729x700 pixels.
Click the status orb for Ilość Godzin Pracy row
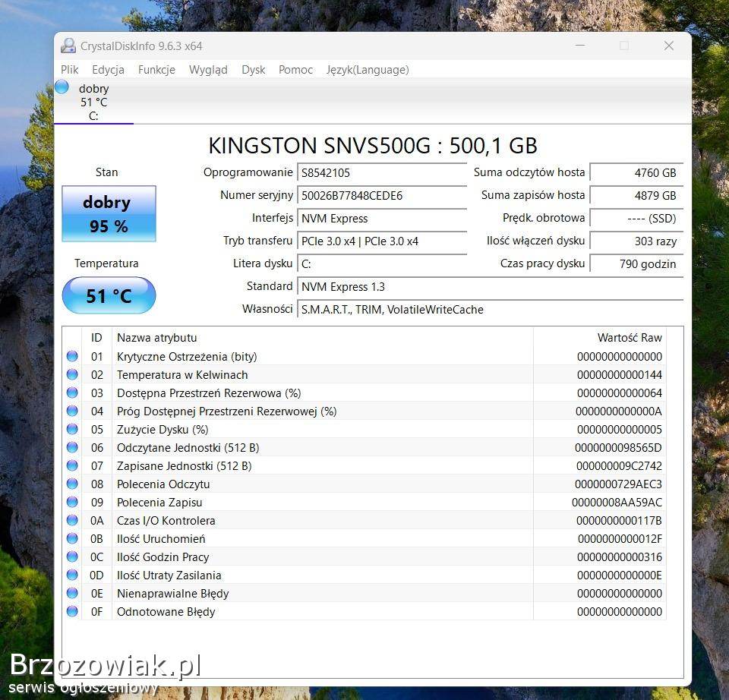point(72,557)
